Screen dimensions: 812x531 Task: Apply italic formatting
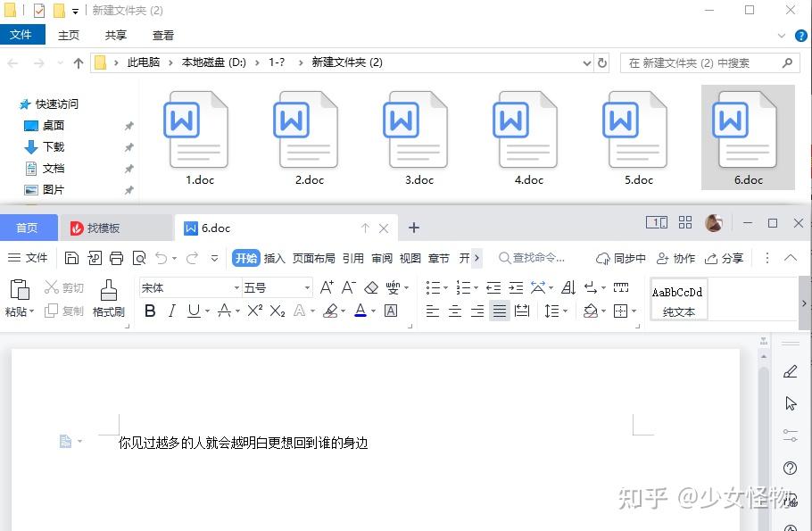tap(171, 310)
